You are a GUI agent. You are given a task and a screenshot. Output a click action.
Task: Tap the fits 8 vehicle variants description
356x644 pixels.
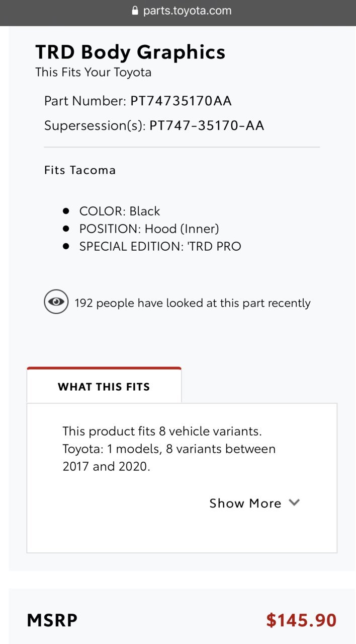pos(169,449)
